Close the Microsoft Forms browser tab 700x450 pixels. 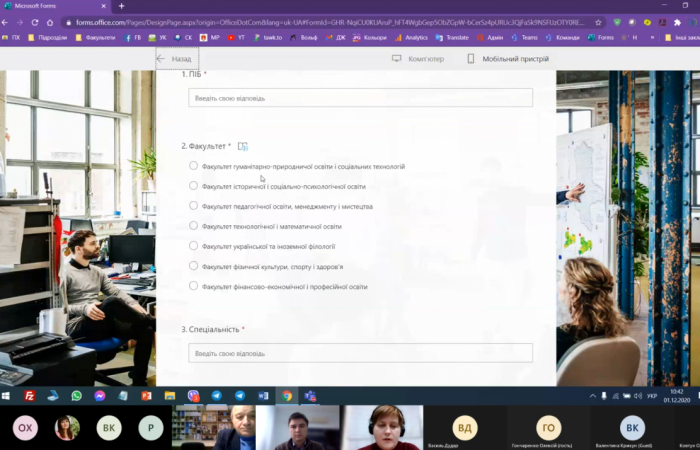(x=104, y=6)
